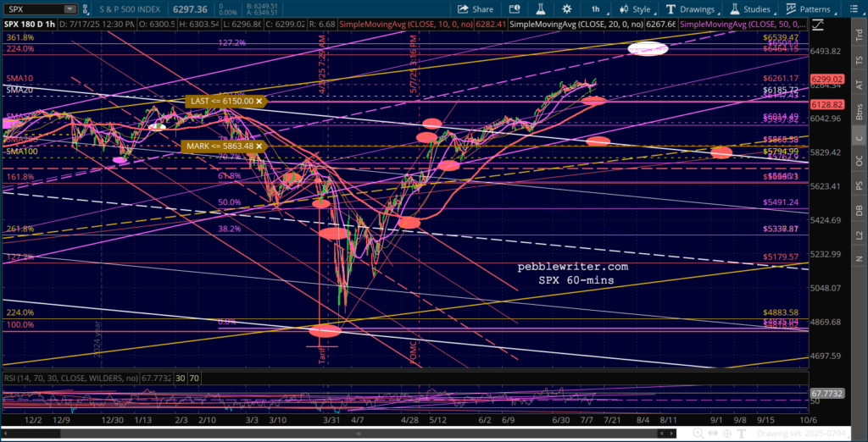868x442 pixels.
Task: Open chart settings gear icon
Action: pos(567,8)
